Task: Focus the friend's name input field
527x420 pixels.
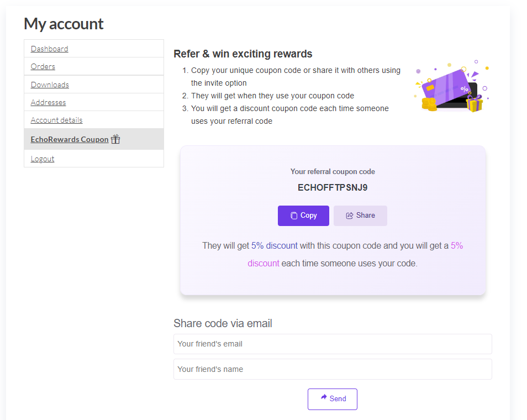Action: pyautogui.click(x=333, y=369)
